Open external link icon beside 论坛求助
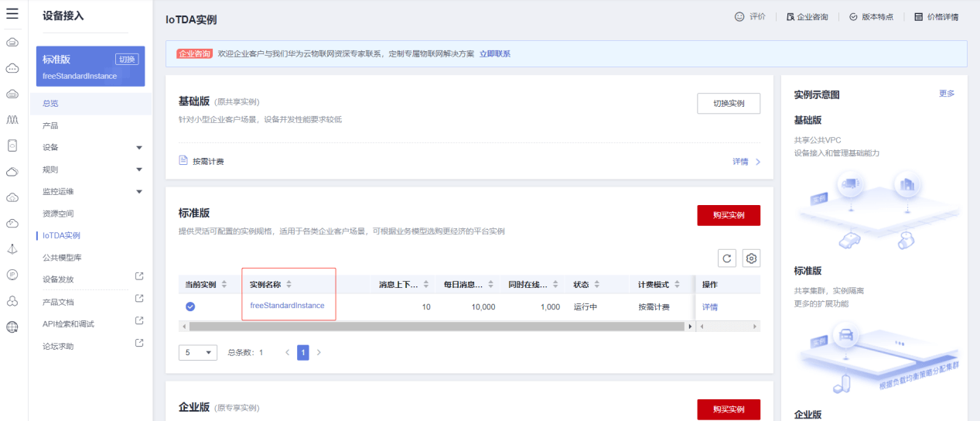This screenshot has height=421, width=980. point(139,343)
